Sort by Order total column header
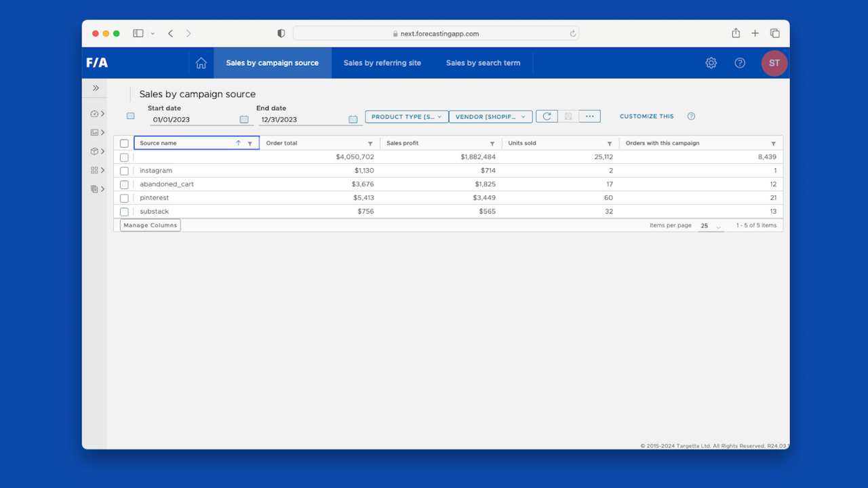This screenshot has height=488, width=868. [x=282, y=144]
